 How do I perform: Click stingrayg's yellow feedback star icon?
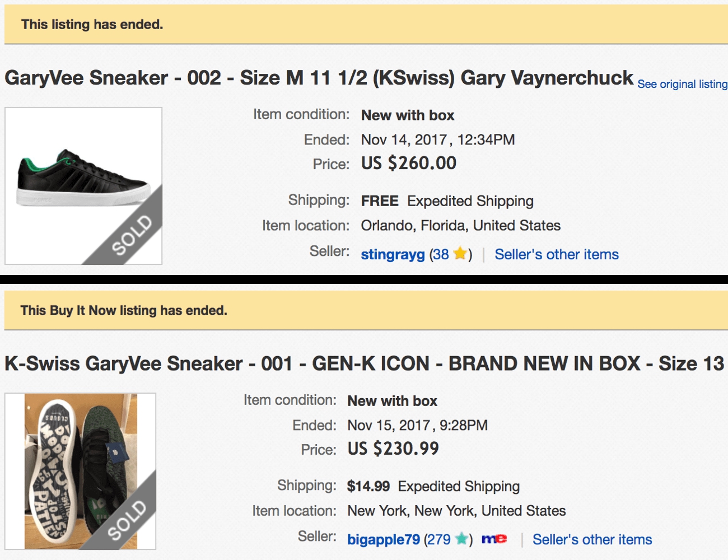460,254
